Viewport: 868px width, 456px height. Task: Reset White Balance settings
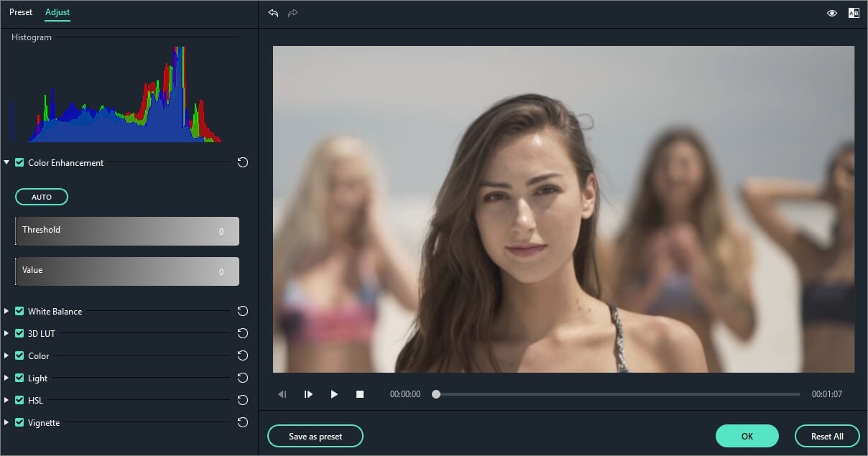(x=243, y=311)
